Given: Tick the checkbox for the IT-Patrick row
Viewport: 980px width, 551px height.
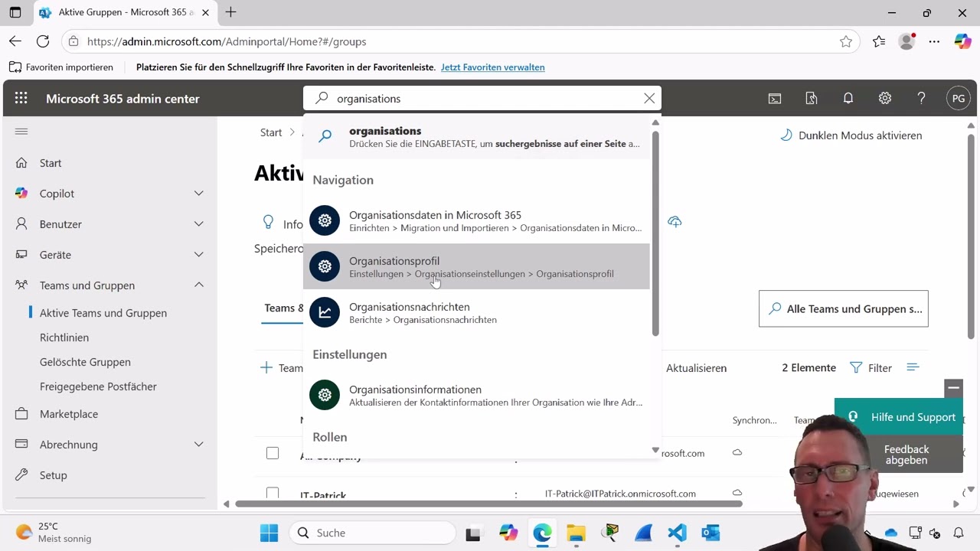Looking at the screenshot, I should [x=273, y=493].
